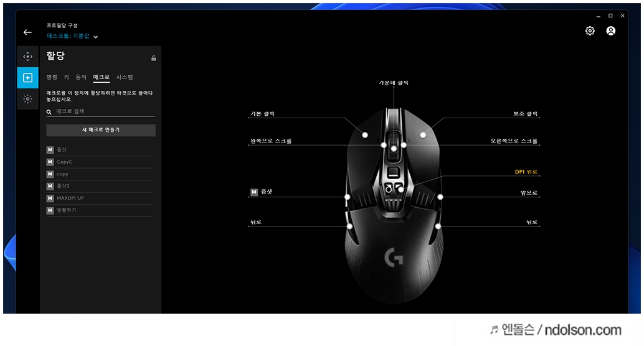Switch to the 키 tab
Viewport: 644px width, 346px height.
(67, 77)
